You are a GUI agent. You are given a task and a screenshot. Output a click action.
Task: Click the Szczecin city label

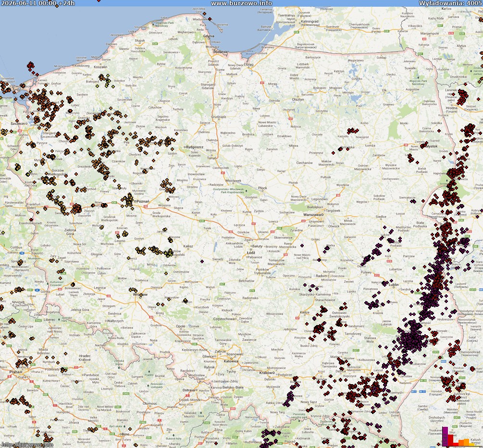coord(18,123)
